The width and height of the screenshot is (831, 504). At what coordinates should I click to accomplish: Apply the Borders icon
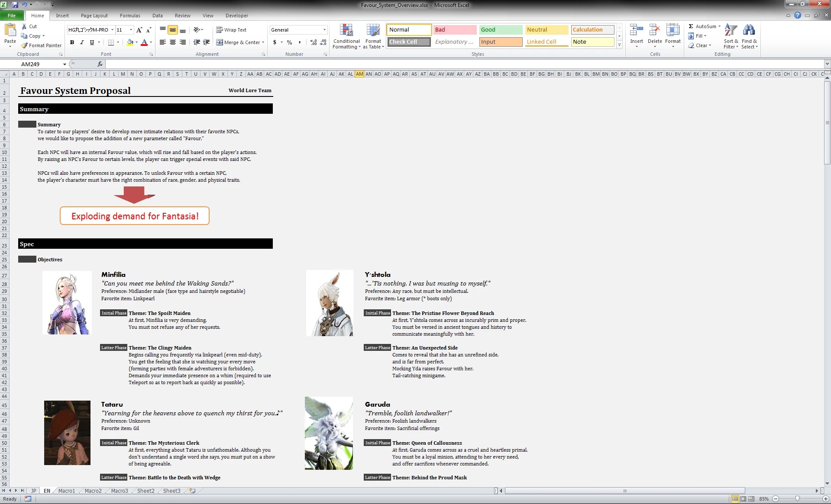click(x=111, y=42)
